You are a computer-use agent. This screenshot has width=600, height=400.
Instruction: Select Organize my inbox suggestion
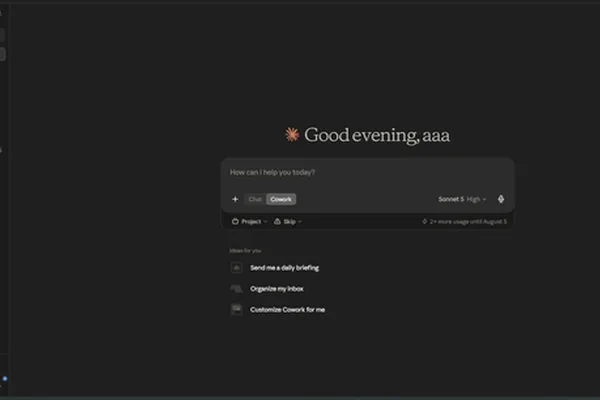[x=277, y=289]
